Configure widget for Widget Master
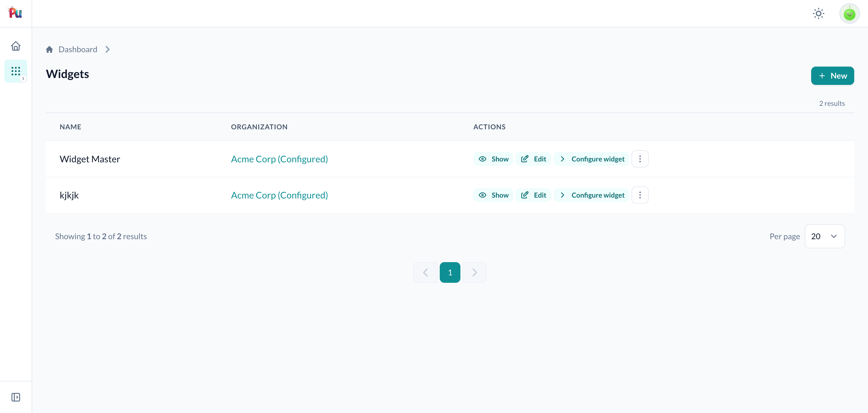868x413 pixels. click(x=591, y=159)
